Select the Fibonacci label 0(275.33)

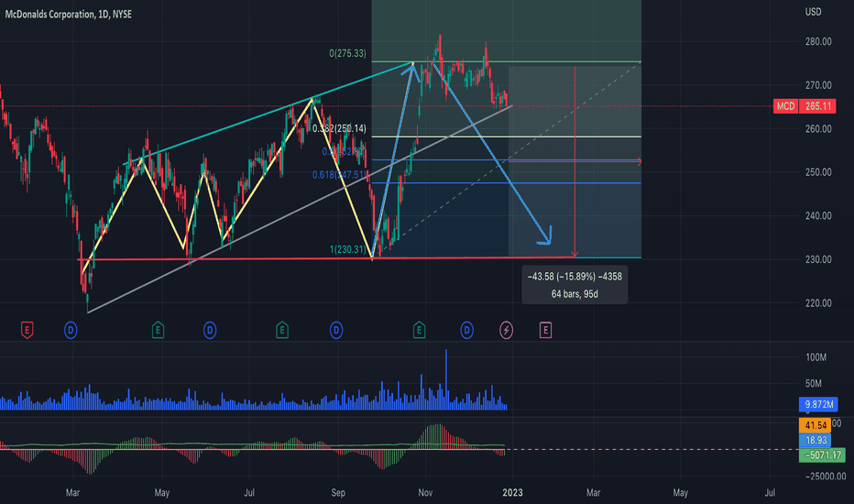347,53
